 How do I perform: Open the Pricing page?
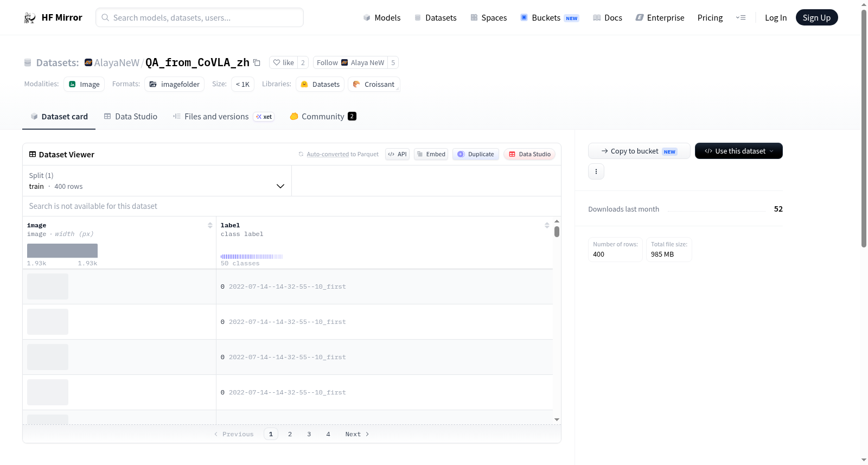point(710,18)
